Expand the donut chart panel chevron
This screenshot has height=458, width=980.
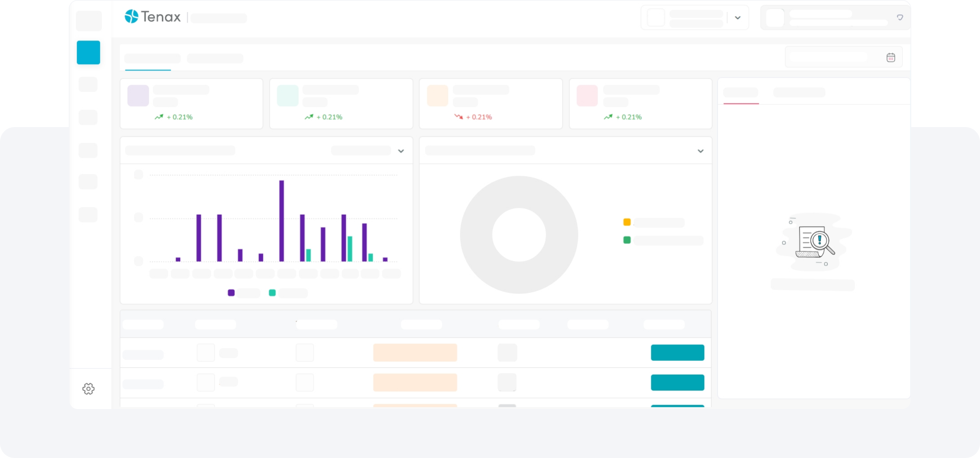[700, 151]
